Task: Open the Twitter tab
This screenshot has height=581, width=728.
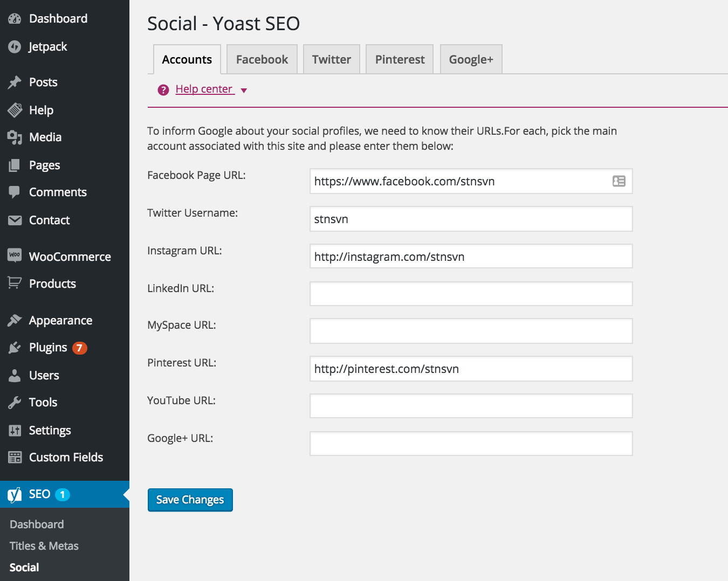Action: pos(332,59)
